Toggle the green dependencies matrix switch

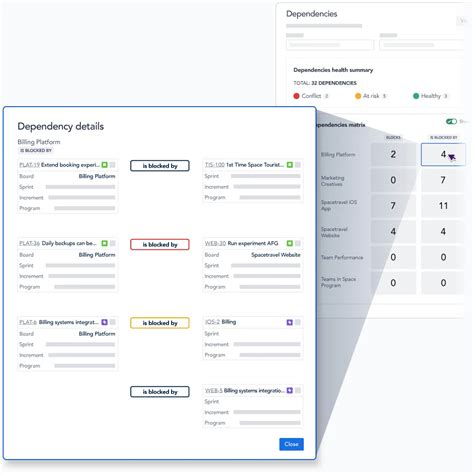tap(451, 121)
